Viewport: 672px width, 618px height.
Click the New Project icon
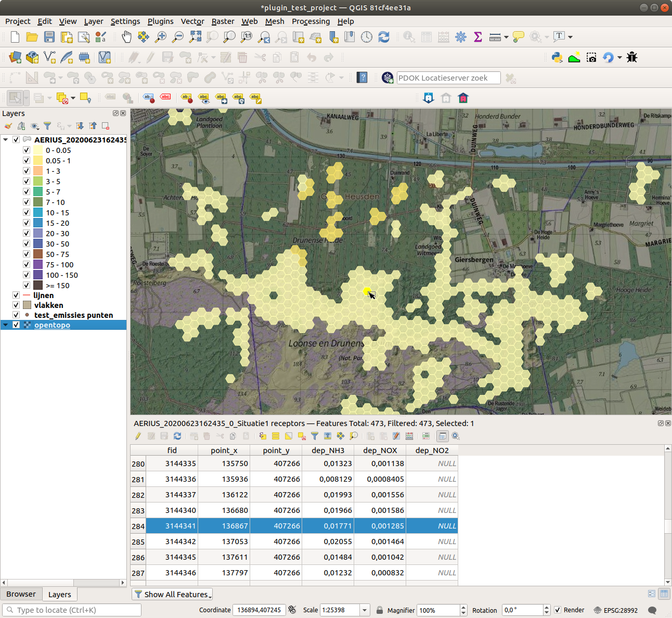coord(15,37)
